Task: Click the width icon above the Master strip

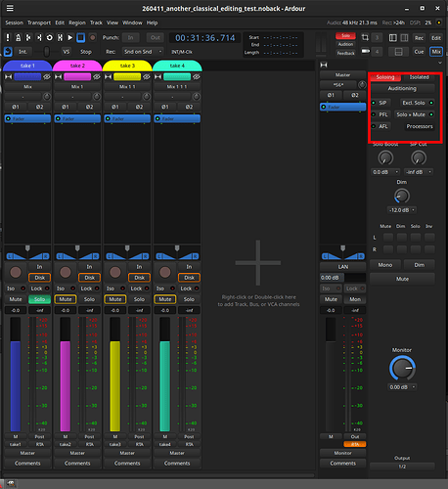Action: coord(324,65)
